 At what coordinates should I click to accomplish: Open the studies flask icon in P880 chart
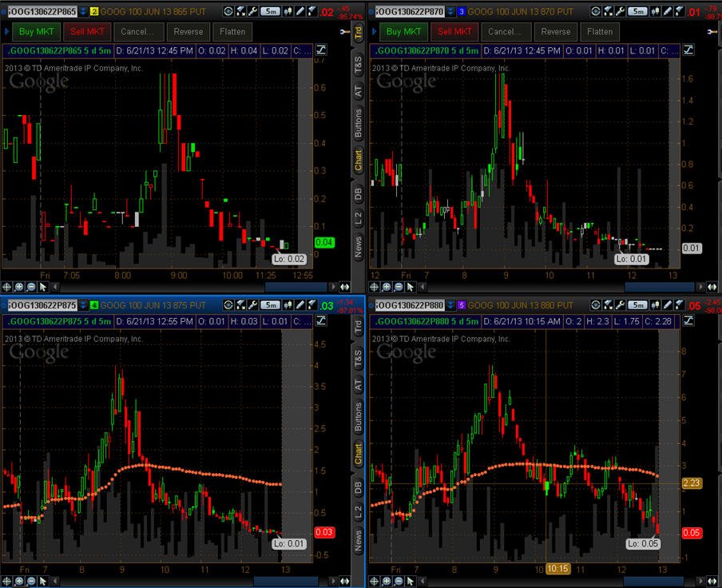point(608,305)
